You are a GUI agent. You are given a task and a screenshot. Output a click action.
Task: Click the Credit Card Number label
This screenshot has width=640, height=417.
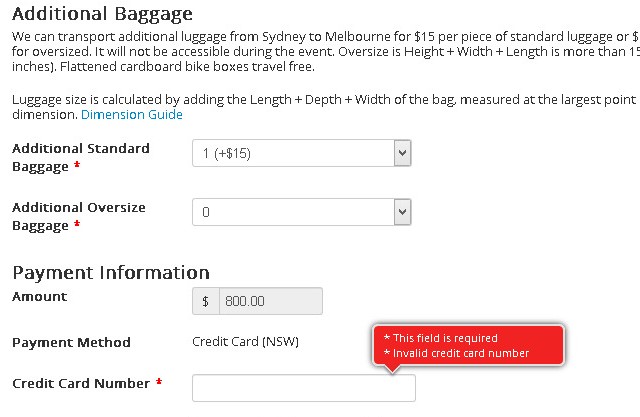click(x=80, y=384)
